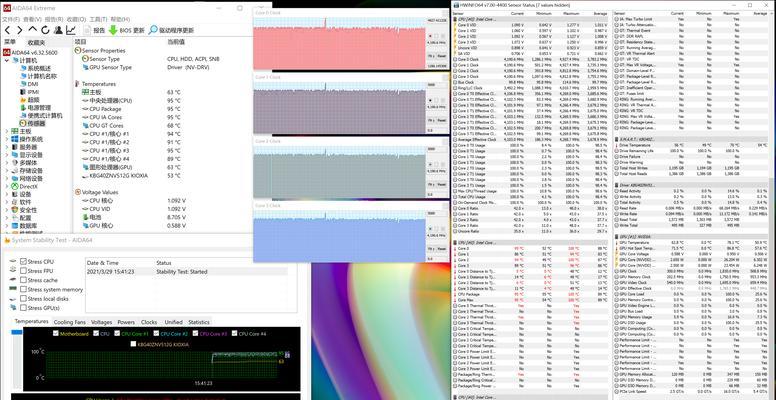Click Fit y in the Core 3 Clock graph
This screenshot has height=400, width=776.
click(x=431, y=249)
